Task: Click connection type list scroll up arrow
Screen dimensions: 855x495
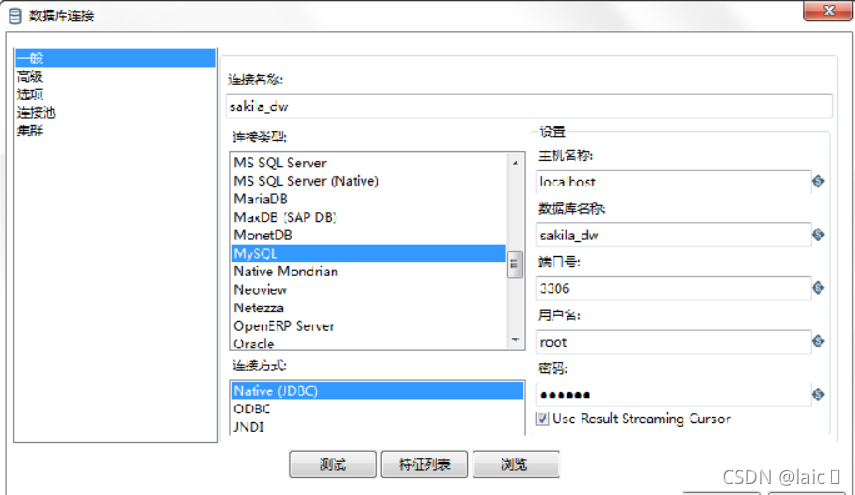Action: (x=515, y=162)
